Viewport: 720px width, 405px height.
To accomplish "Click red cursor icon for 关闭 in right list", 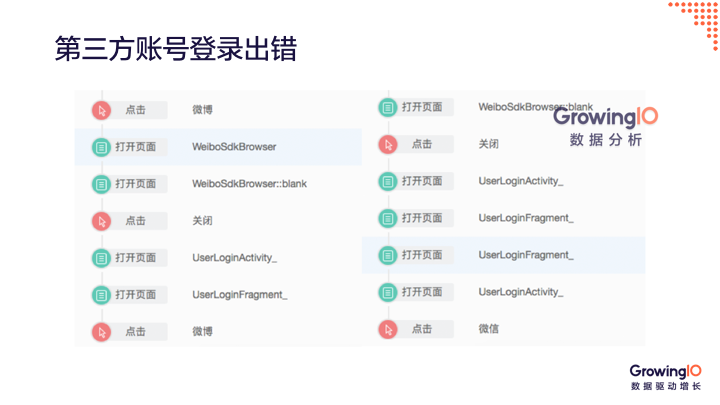I will point(387,144).
